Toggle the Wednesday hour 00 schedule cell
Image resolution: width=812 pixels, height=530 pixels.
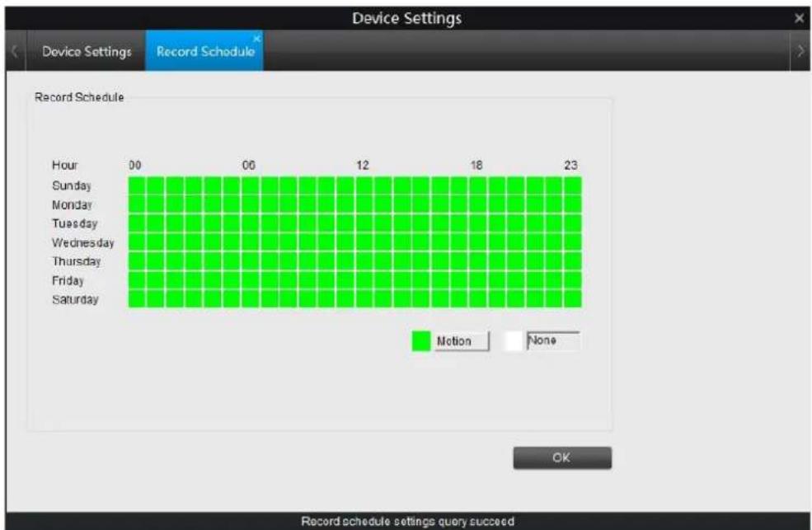137,242
